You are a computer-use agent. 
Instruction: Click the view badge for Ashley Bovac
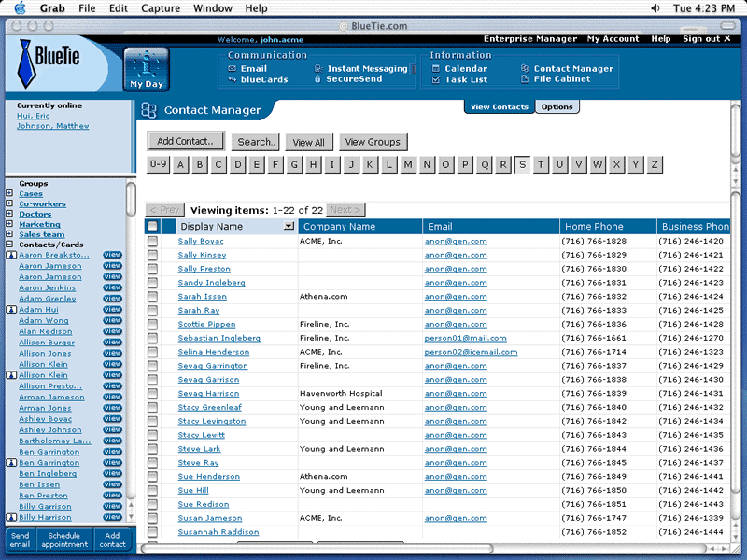112,419
